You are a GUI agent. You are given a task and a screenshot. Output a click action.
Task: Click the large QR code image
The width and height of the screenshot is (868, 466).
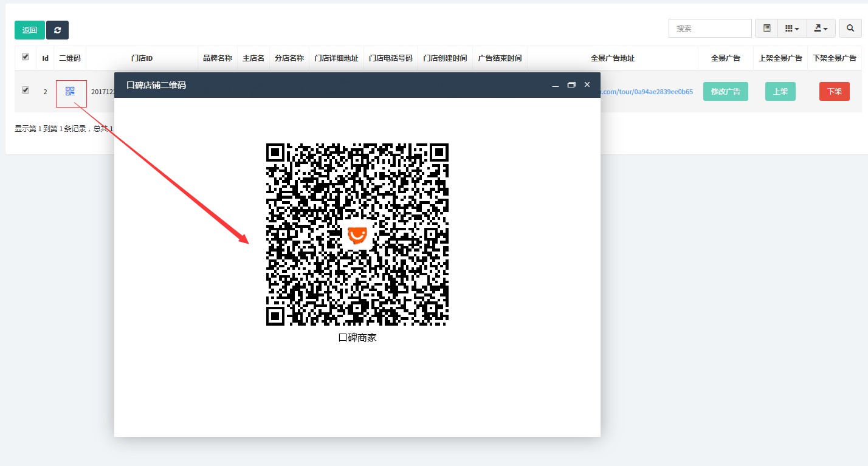(x=357, y=235)
